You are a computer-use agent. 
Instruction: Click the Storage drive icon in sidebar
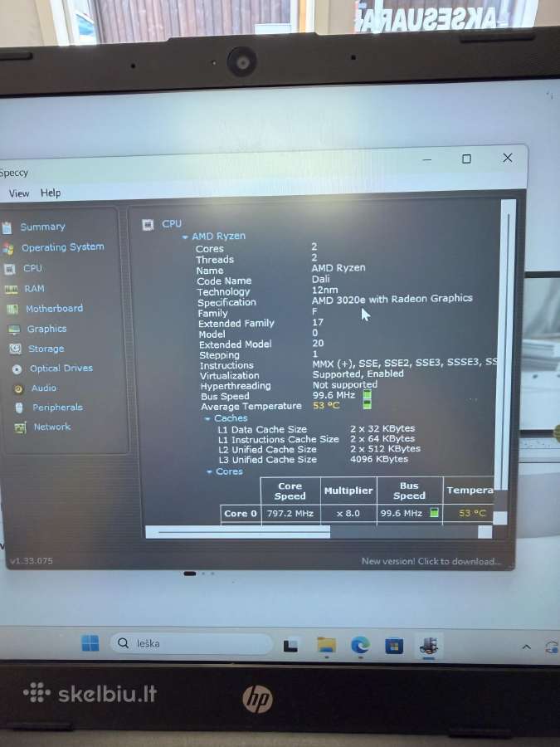point(15,349)
